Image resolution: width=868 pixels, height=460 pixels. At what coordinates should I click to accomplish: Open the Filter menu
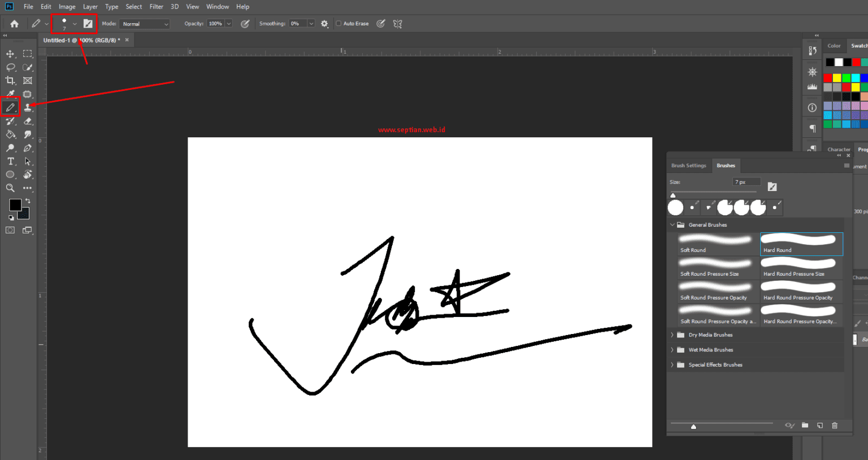[x=157, y=7]
